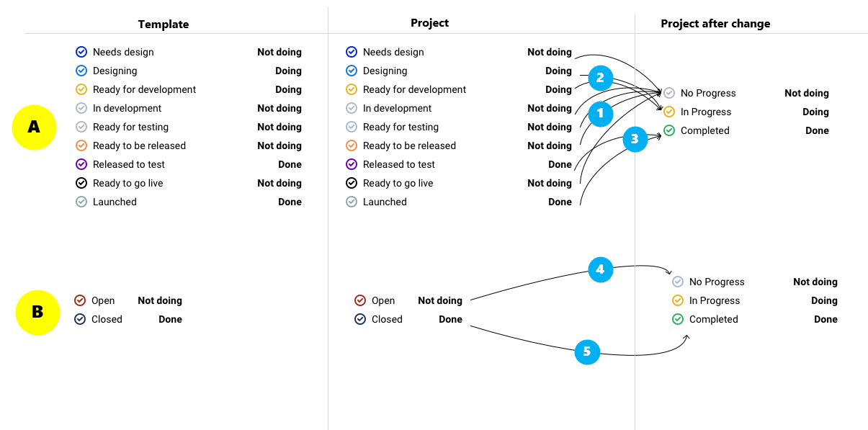Select the Project after change header
Viewport: 868px width, 430px height.
tap(715, 24)
